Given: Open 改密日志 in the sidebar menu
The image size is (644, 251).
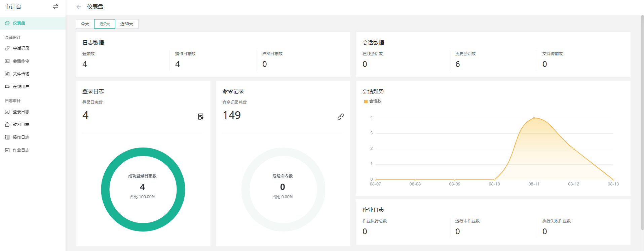Looking at the screenshot, I should coord(21,125).
